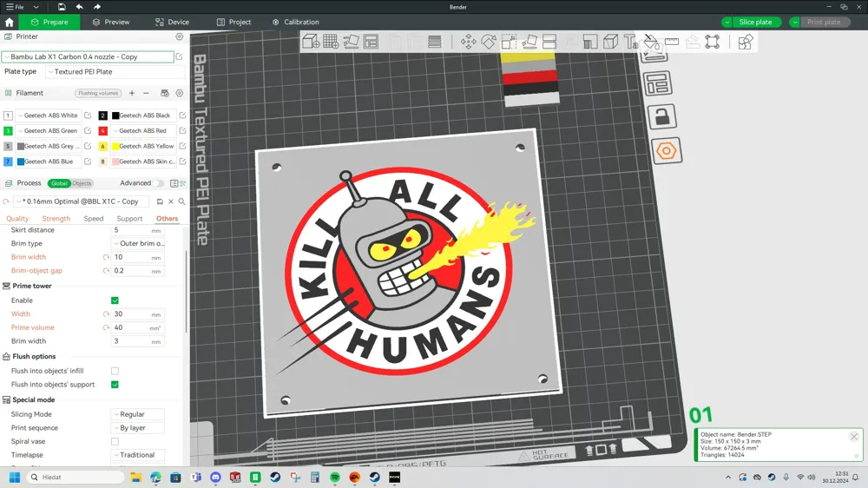Select the Move tool
This screenshot has height=488, width=868.
point(469,42)
